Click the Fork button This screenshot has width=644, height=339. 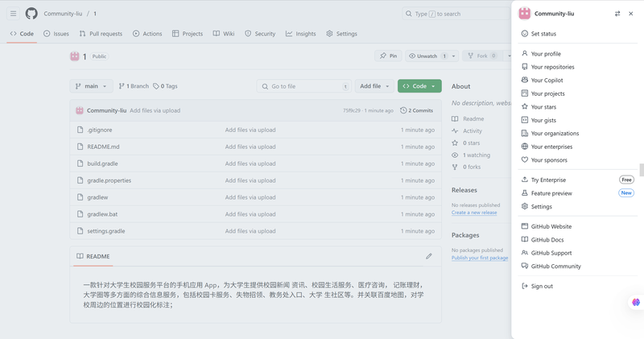[482, 56]
